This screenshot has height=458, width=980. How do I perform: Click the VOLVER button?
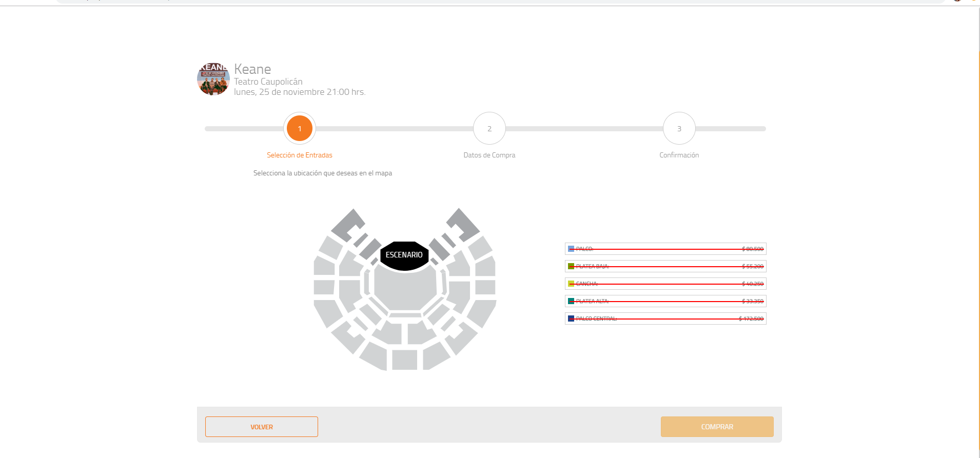click(x=261, y=427)
